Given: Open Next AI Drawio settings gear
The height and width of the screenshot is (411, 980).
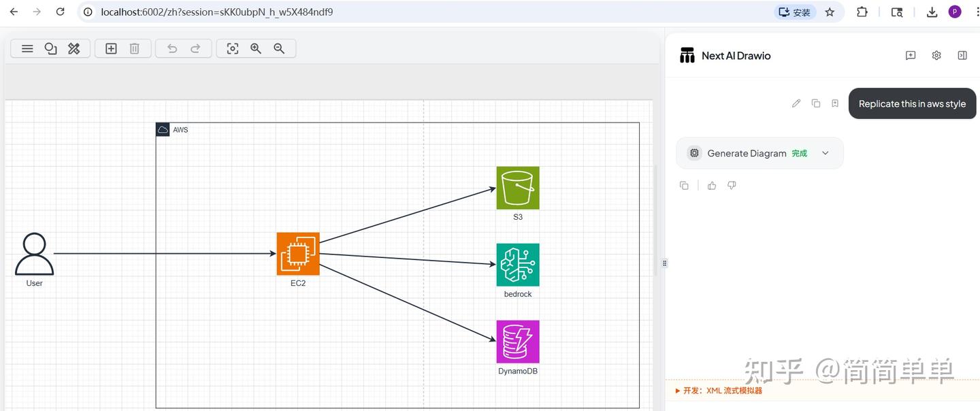Looking at the screenshot, I should point(936,56).
